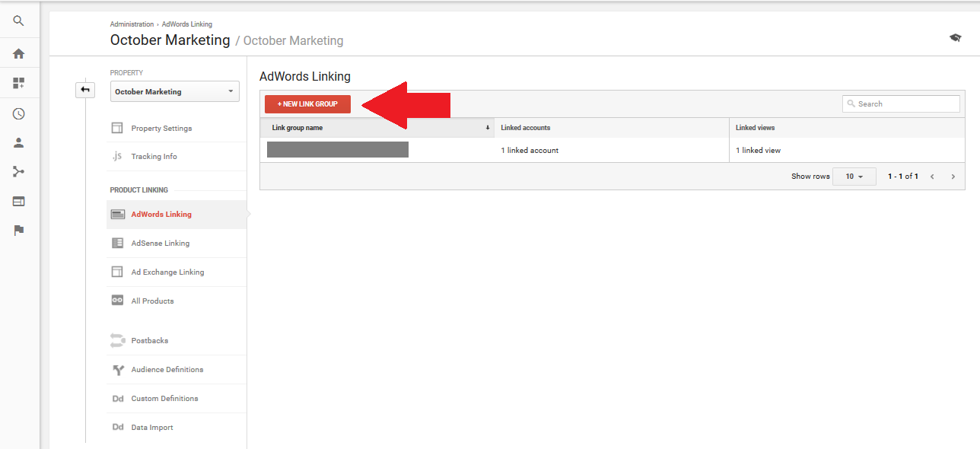Go to Home via house icon
980x449 pixels.
pos(19,54)
